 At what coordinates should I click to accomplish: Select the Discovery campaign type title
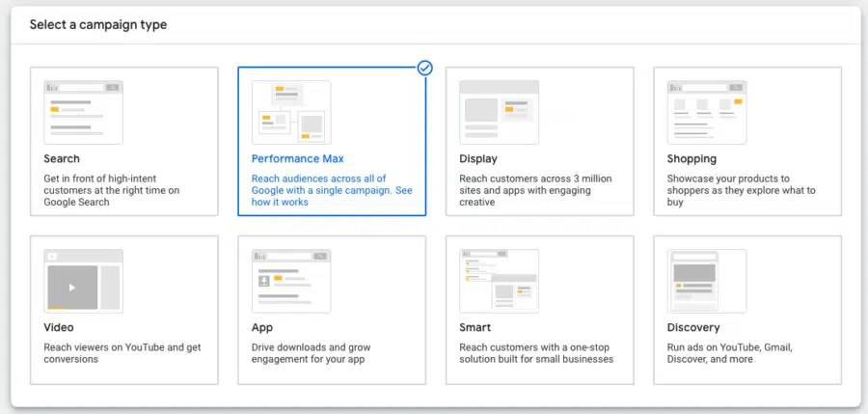click(693, 327)
